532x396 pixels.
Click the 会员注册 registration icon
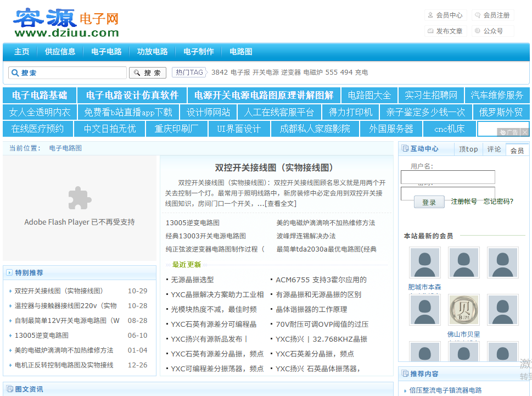click(477, 15)
